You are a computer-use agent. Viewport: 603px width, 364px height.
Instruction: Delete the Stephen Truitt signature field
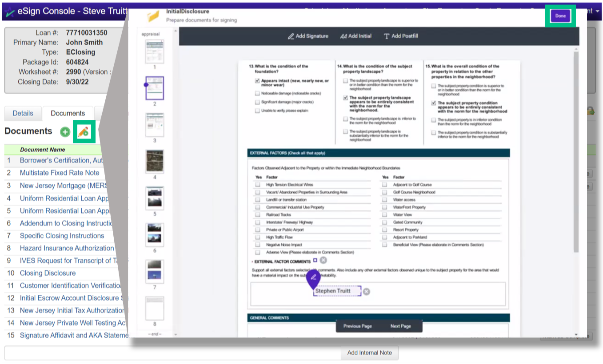tap(366, 292)
